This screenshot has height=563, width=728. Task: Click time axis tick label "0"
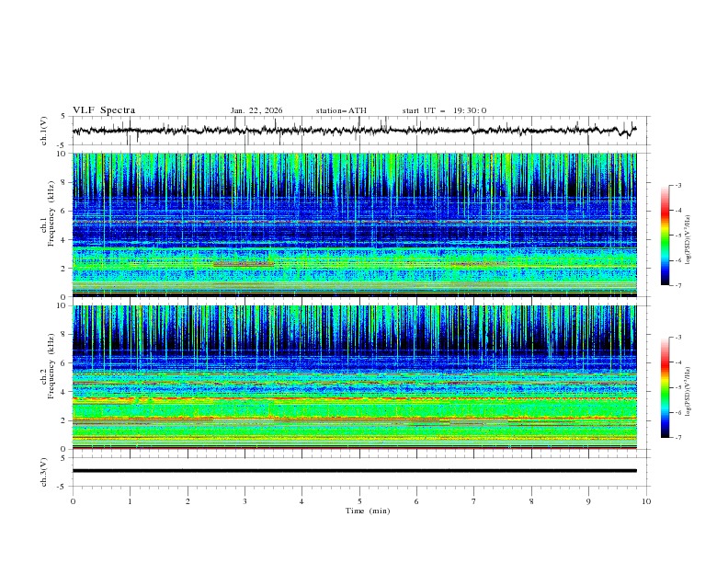73,501
